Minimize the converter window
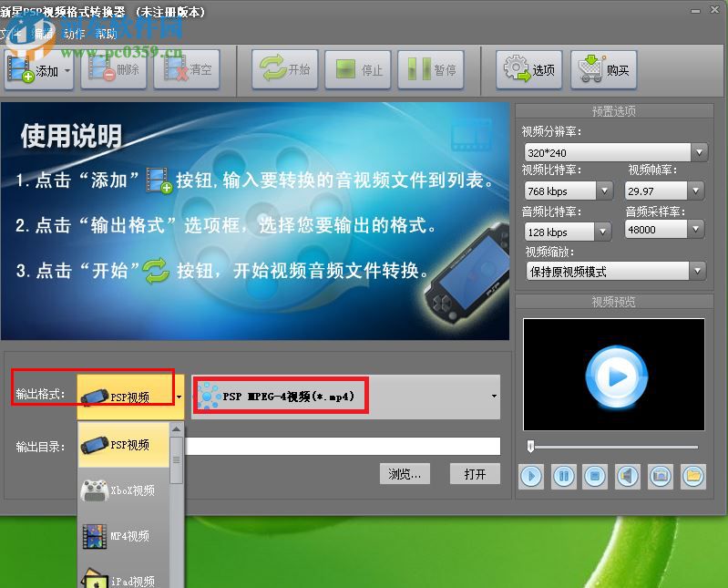This screenshot has width=728, height=588. click(x=695, y=11)
